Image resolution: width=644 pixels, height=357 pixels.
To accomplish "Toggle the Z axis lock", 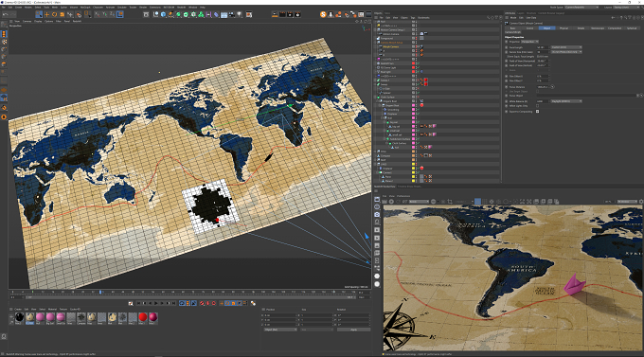I will coord(112,14).
